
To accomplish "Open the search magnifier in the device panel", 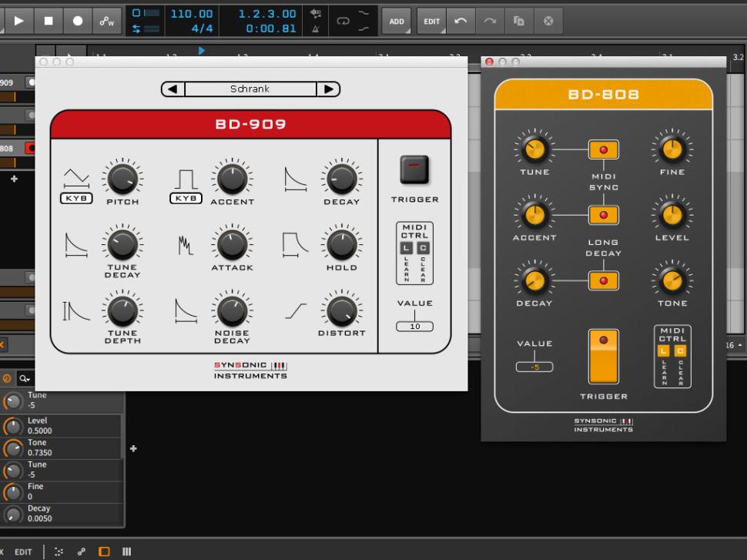I will [x=23, y=378].
